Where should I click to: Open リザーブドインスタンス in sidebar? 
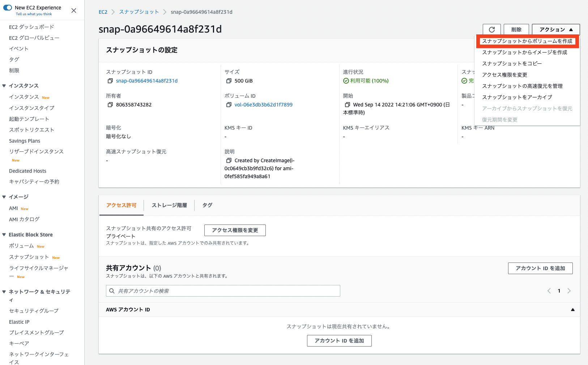coord(36,152)
